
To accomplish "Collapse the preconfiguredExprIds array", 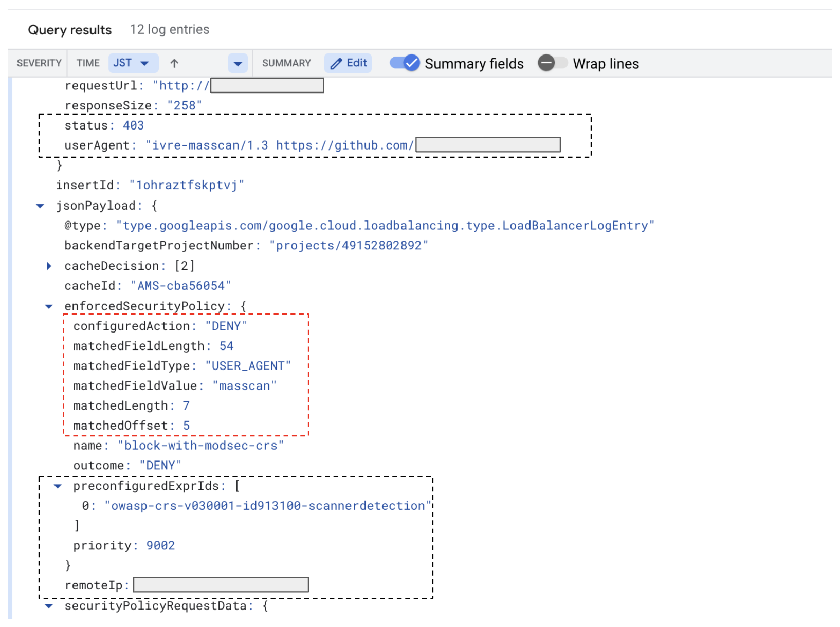I will (x=58, y=486).
